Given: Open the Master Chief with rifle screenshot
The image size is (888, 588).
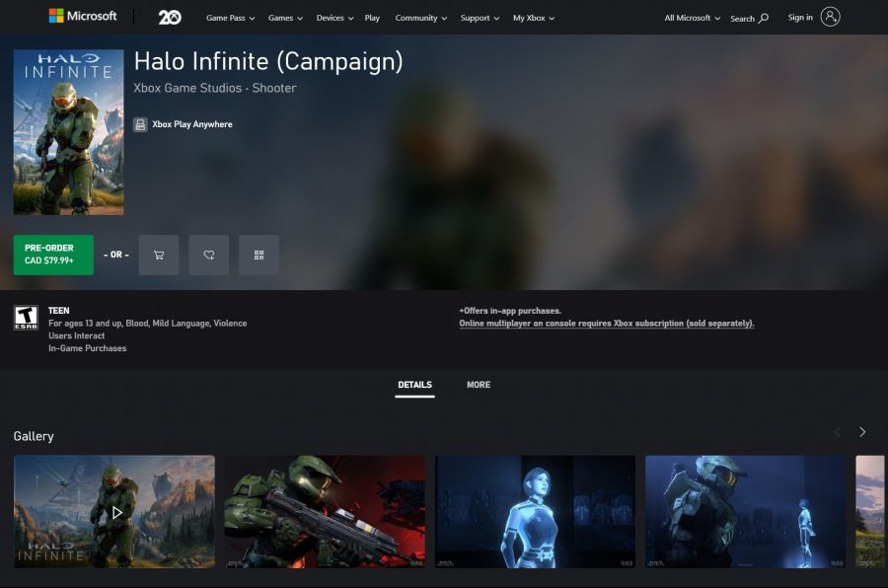Looking at the screenshot, I should point(325,511).
